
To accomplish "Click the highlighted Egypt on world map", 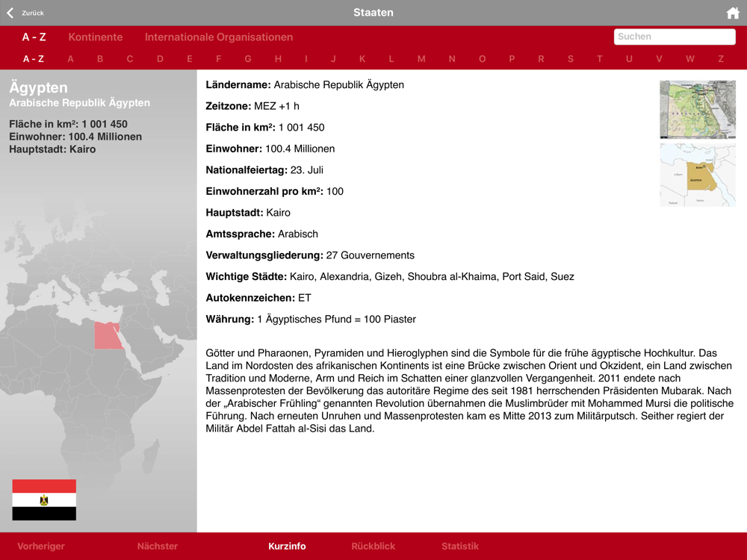I will (108, 335).
